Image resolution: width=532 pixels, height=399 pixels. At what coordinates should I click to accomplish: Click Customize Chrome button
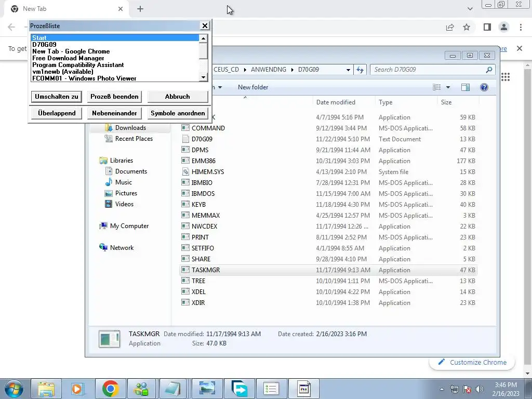coord(472,362)
